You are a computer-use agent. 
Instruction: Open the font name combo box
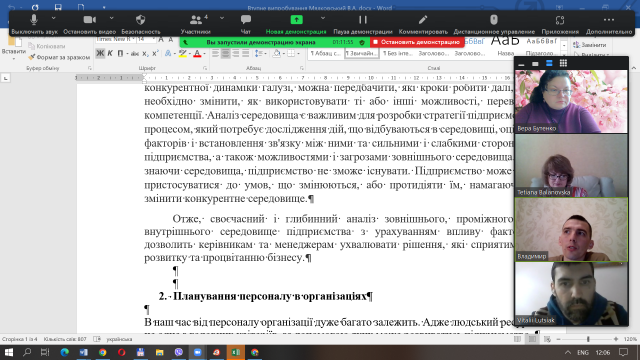click(115, 39)
